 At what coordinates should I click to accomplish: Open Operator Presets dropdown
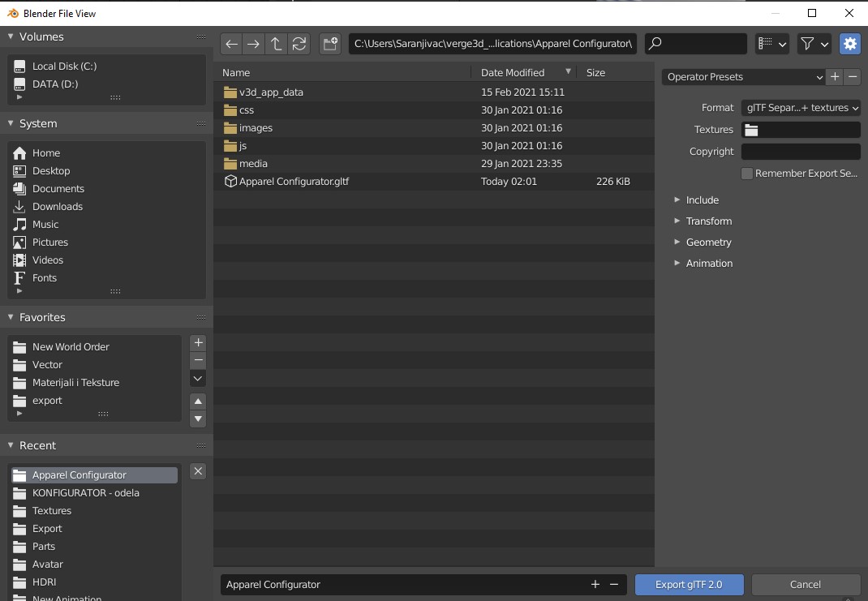point(743,77)
